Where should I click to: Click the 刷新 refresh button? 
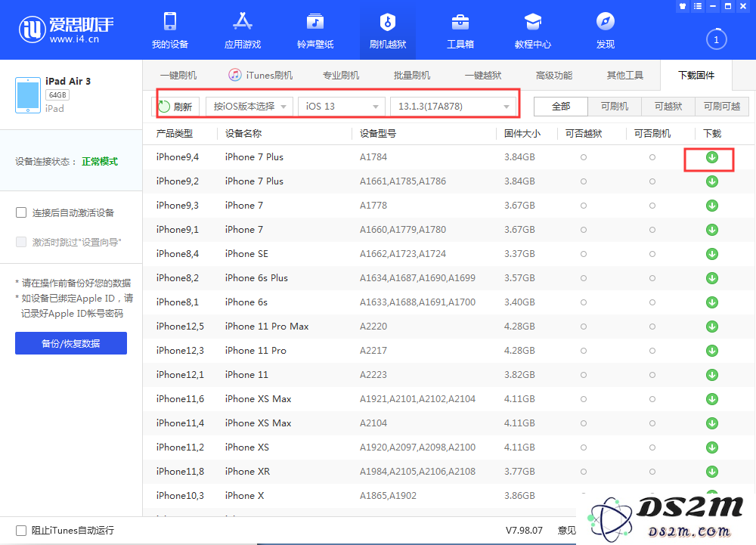coord(175,107)
